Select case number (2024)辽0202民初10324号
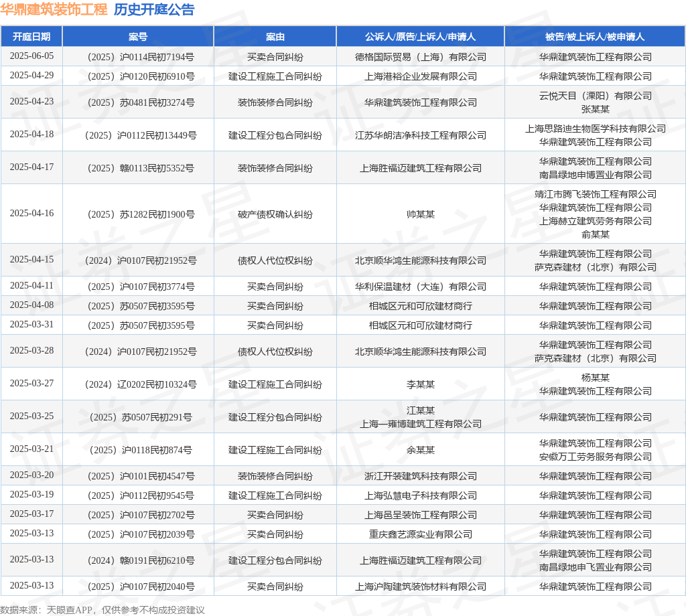 click(141, 384)
